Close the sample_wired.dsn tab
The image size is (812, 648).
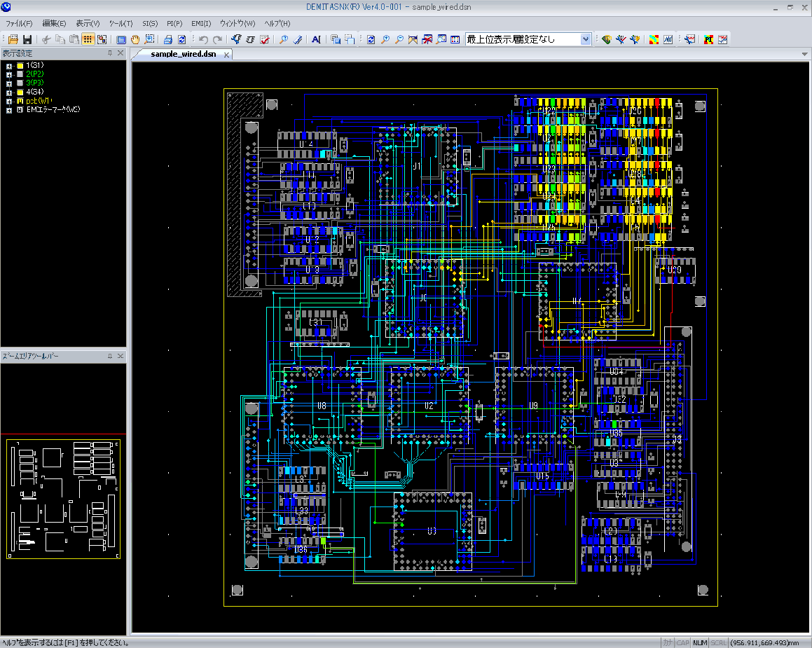226,55
